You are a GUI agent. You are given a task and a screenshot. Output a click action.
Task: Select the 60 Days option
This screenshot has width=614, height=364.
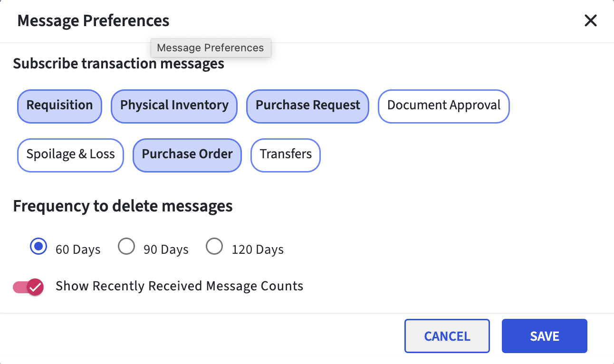pos(38,246)
